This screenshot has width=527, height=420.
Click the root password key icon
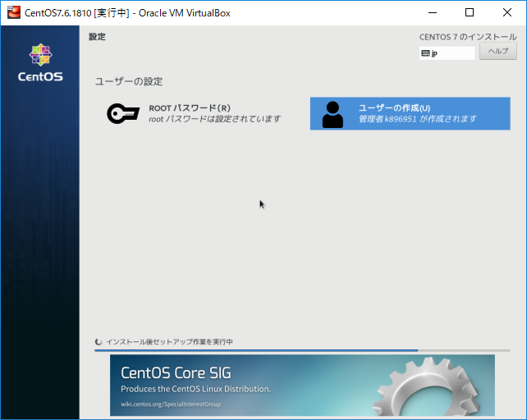pyautogui.click(x=123, y=113)
